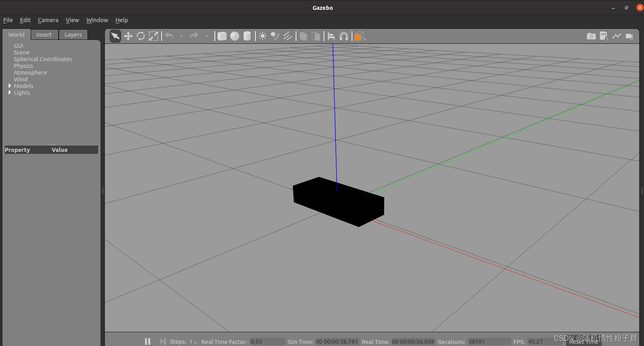This screenshot has width=644, height=346.
Task: Switch to the Layers tab
Action: point(73,35)
